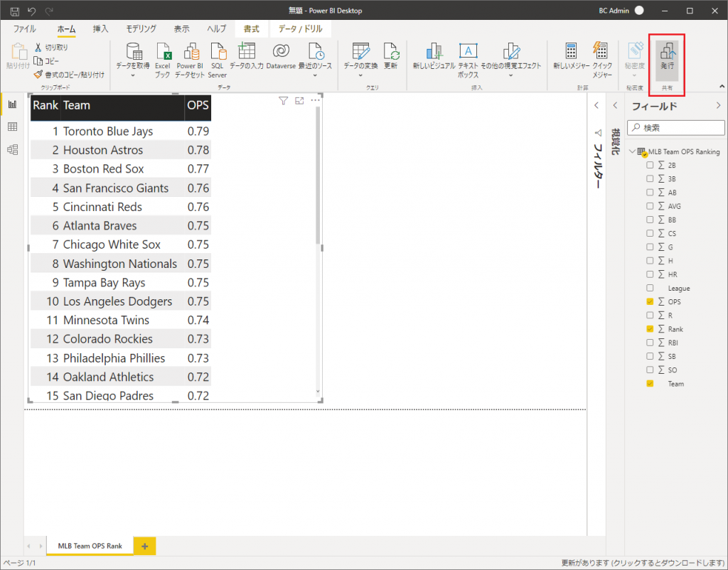Undo the last action

click(x=31, y=11)
